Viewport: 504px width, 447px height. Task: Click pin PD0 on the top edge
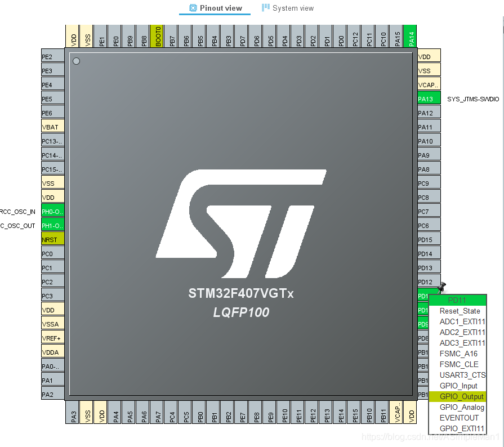(340, 36)
